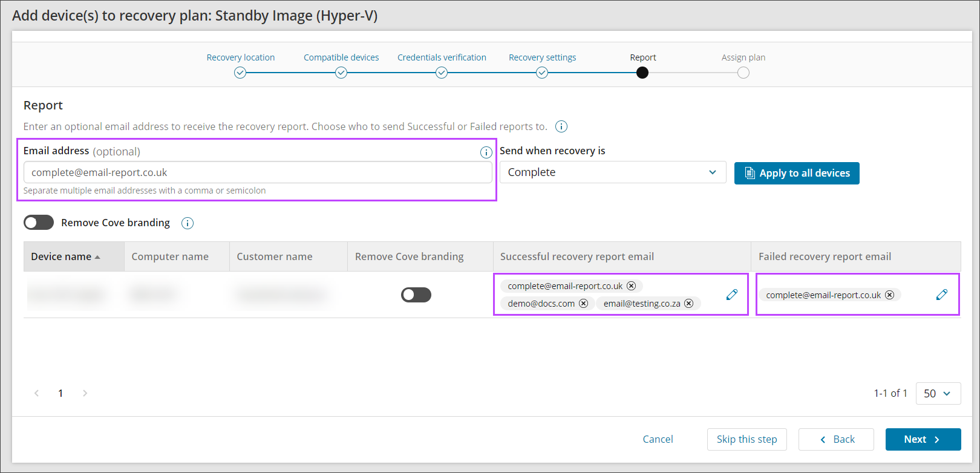The height and width of the screenshot is (473, 980).
Task: Remove complete@email-report.co.uk from successful report emails
Action: [632, 286]
